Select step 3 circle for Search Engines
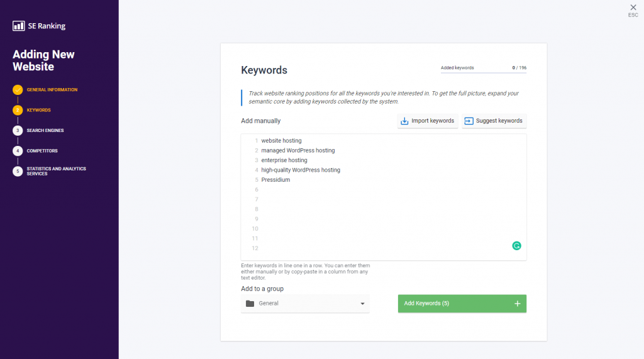 (18, 131)
